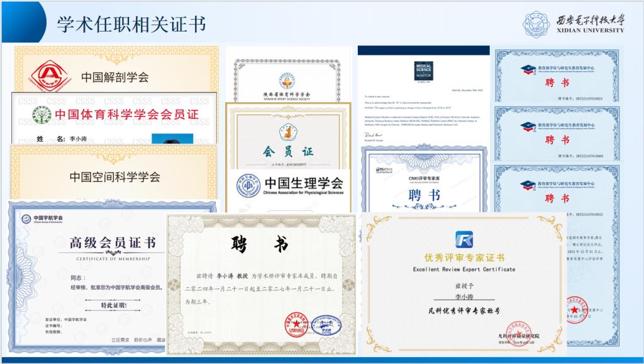The height and width of the screenshot is (364, 644).
Task: Click the underlined name 李小涛 on the expert certificate
Action: tap(464, 297)
